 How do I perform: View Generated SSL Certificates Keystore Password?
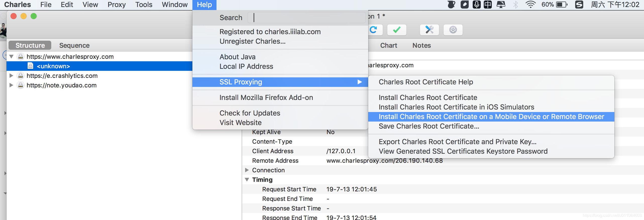(491, 151)
